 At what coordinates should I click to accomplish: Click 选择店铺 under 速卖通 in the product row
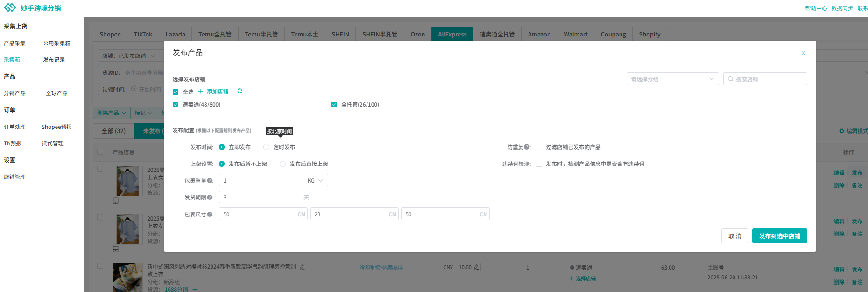click(x=586, y=278)
